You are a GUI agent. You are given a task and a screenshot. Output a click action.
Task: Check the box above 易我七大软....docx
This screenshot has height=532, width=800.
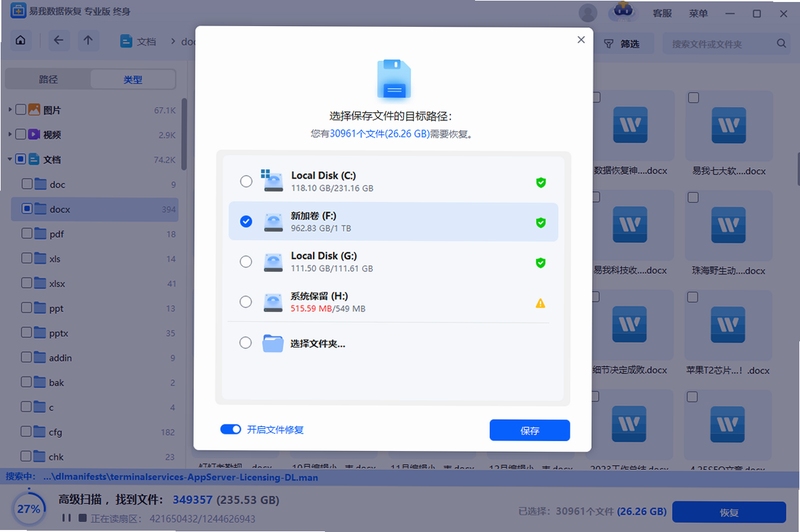693,97
